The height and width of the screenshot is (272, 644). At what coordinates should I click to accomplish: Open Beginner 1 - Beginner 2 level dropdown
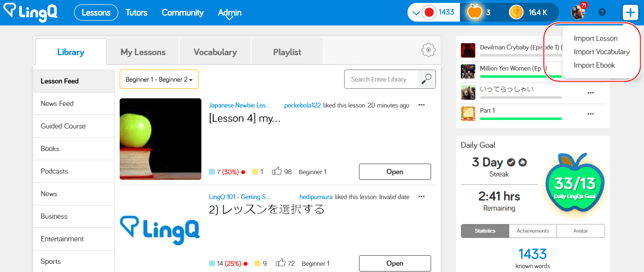[x=159, y=79]
